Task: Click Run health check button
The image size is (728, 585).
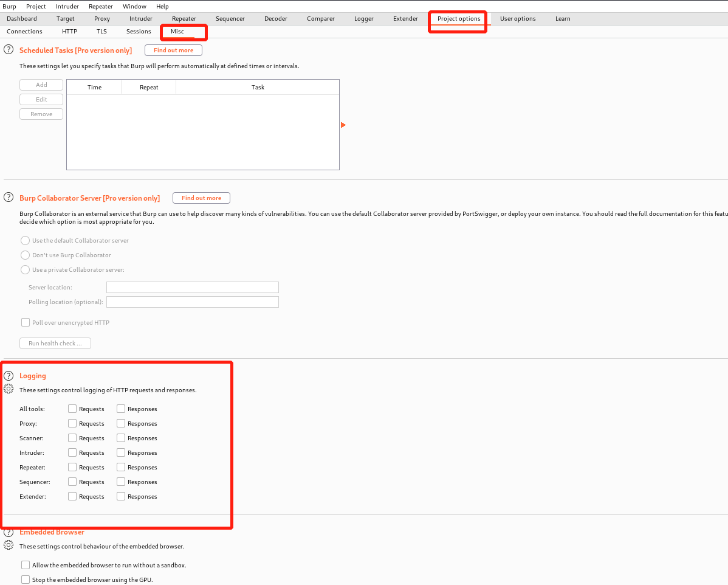Action: coord(55,343)
